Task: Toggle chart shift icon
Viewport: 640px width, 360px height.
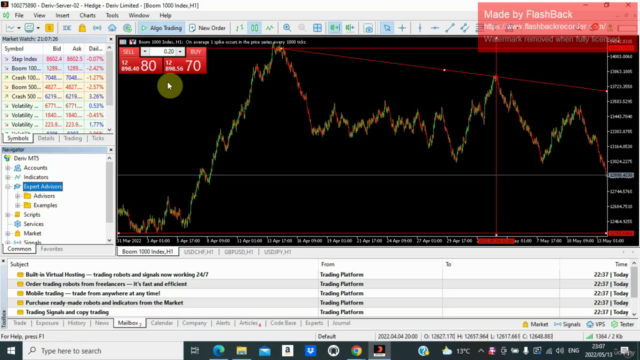Action: coord(350,28)
